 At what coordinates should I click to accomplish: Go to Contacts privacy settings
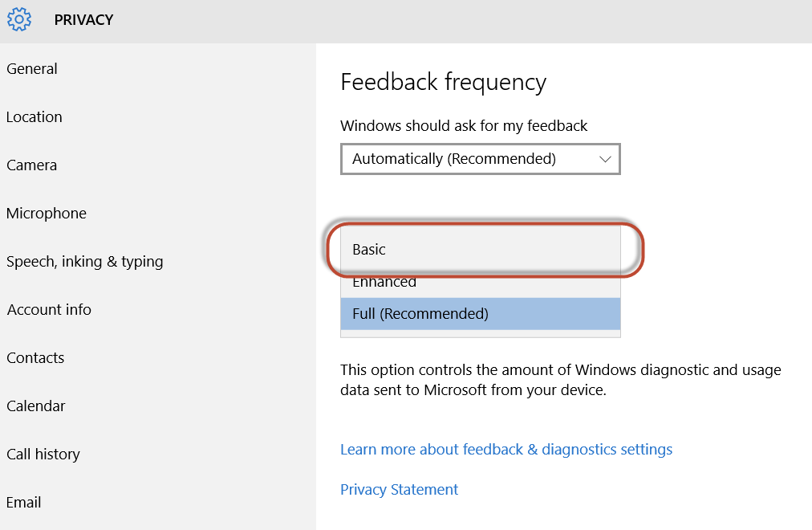point(35,358)
